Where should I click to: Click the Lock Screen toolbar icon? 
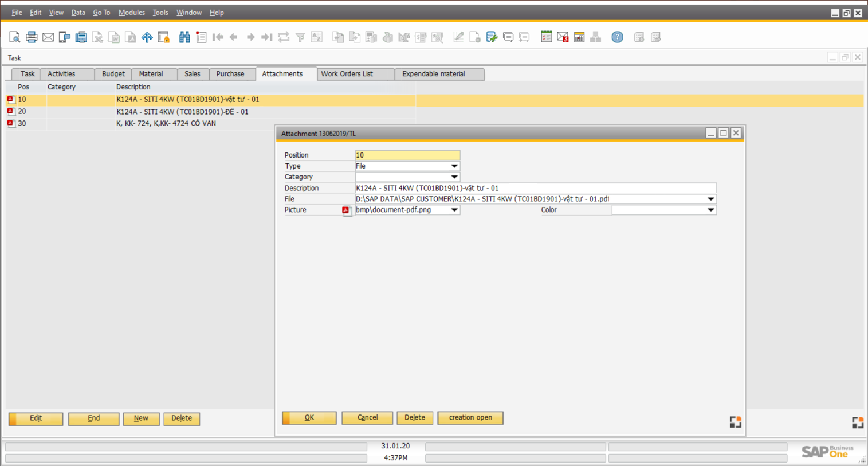tap(164, 37)
